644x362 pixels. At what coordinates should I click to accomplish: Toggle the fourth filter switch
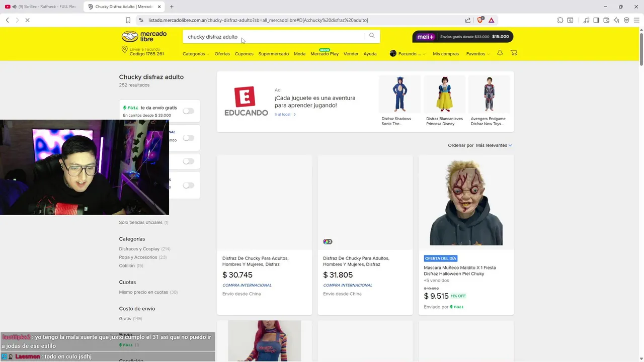point(188,185)
